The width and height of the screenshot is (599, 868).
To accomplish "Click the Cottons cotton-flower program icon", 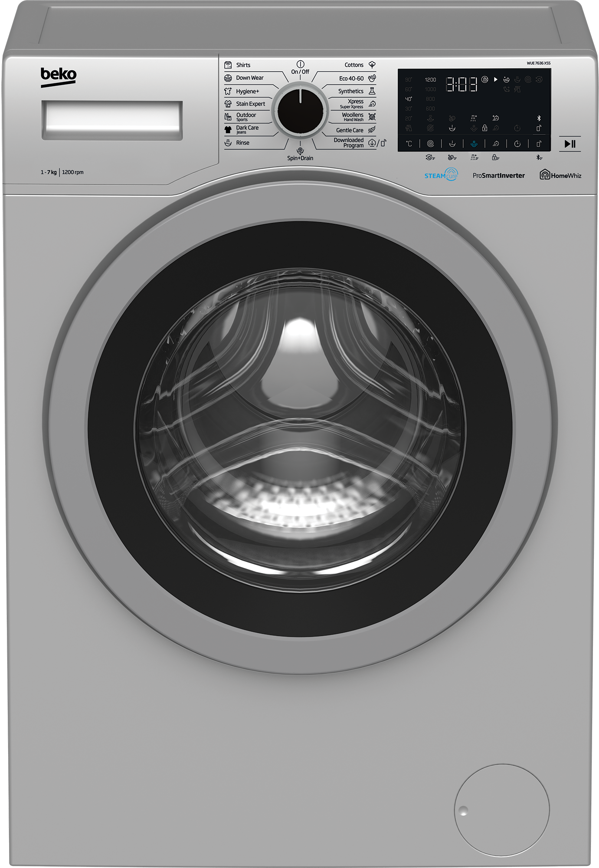I will coord(372,65).
